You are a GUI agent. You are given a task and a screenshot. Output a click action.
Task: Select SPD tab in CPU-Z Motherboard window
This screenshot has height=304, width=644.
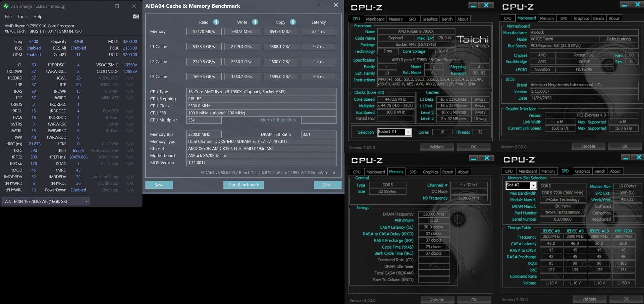click(564, 18)
